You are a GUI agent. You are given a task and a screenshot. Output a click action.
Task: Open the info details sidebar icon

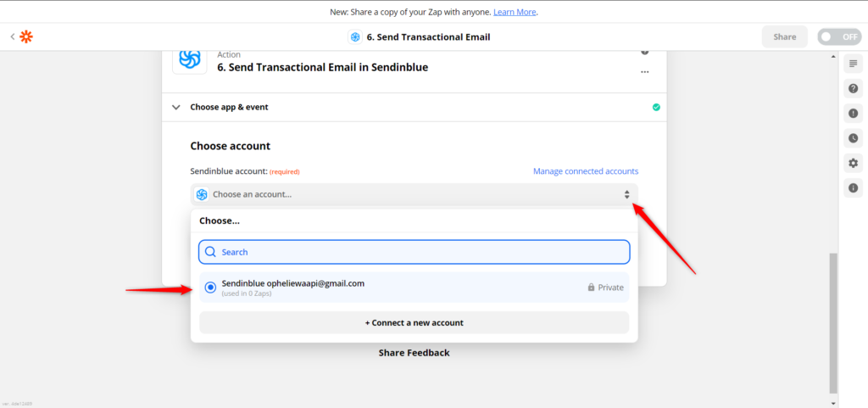click(853, 187)
